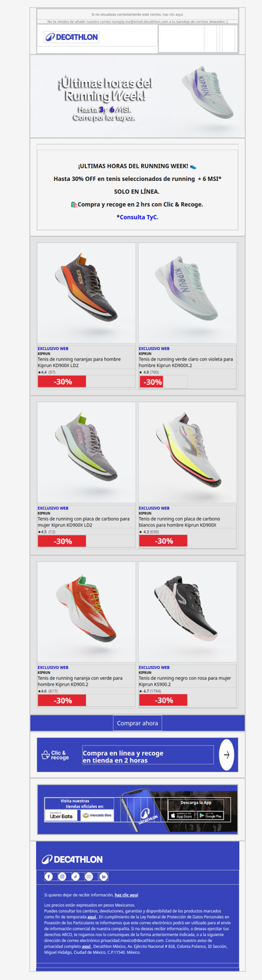This screenshot has width=262, height=980.
Task: Open the Mercado Libre store logo
Action: point(97,815)
